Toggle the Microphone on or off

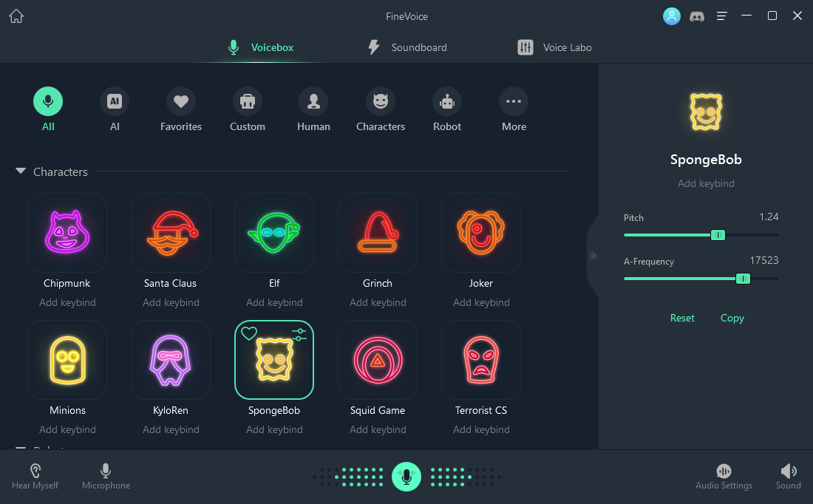click(x=106, y=477)
